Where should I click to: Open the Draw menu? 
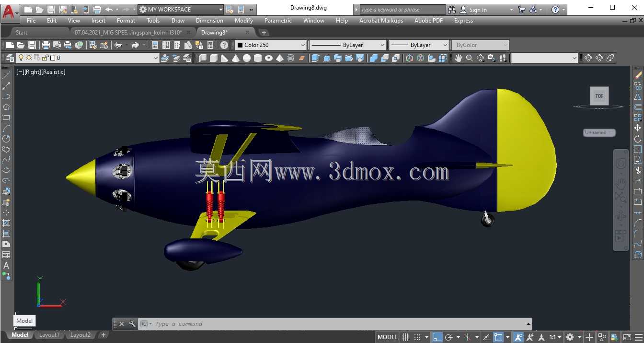point(178,21)
